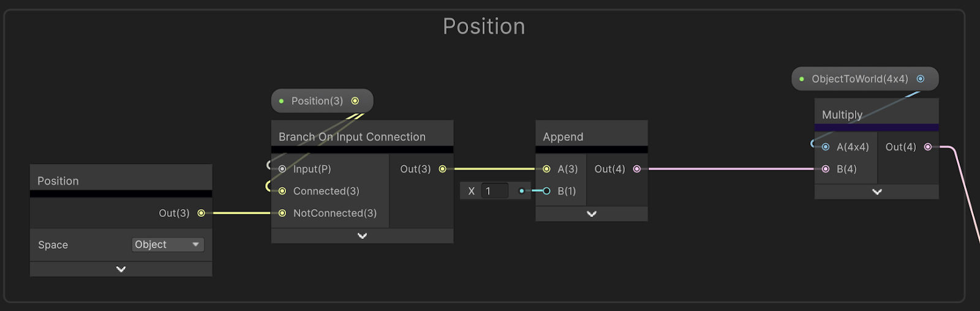This screenshot has width=980, height=311.
Task: Click the Multiply node A(4x4) port
Action: [826, 147]
